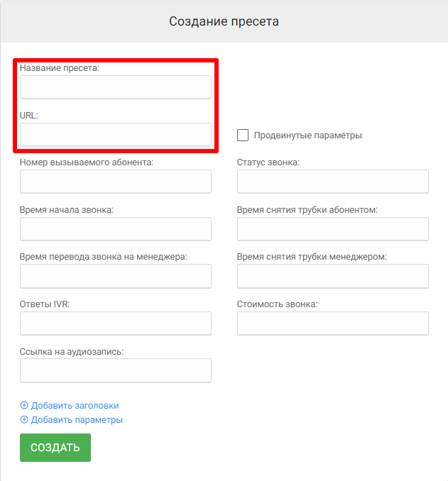Click the Ответы IVR input field
The height and width of the screenshot is (481, 448).
click(x=116, y=324)
